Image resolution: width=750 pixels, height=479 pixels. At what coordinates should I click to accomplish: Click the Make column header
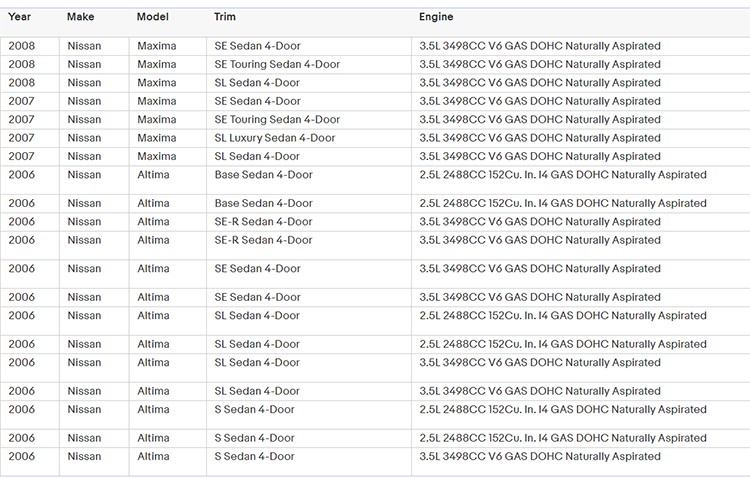(x=80, y=17)
